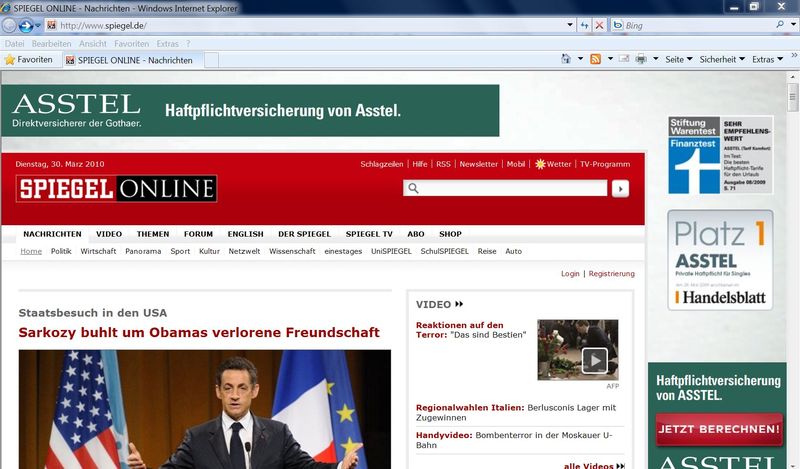Click the orange RSS feeds icon

coord(596,60)
